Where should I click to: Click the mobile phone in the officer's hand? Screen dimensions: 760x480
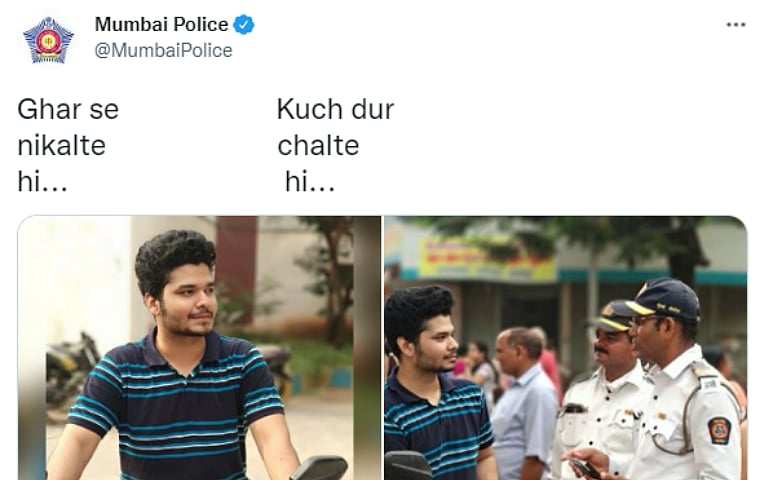586,468
